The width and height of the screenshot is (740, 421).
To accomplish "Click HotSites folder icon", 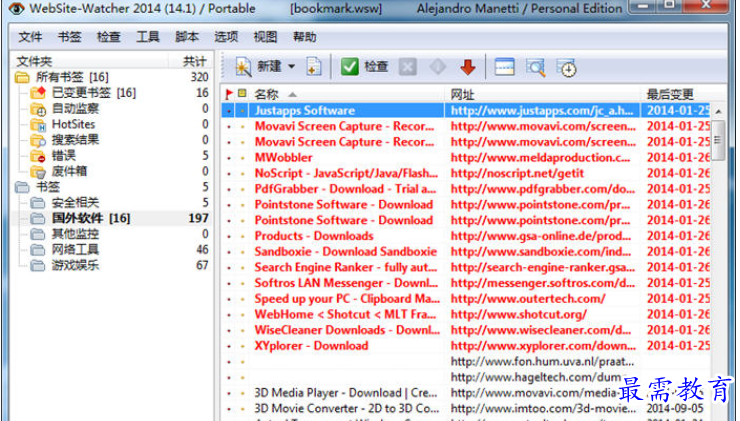I will click(38, 124).
